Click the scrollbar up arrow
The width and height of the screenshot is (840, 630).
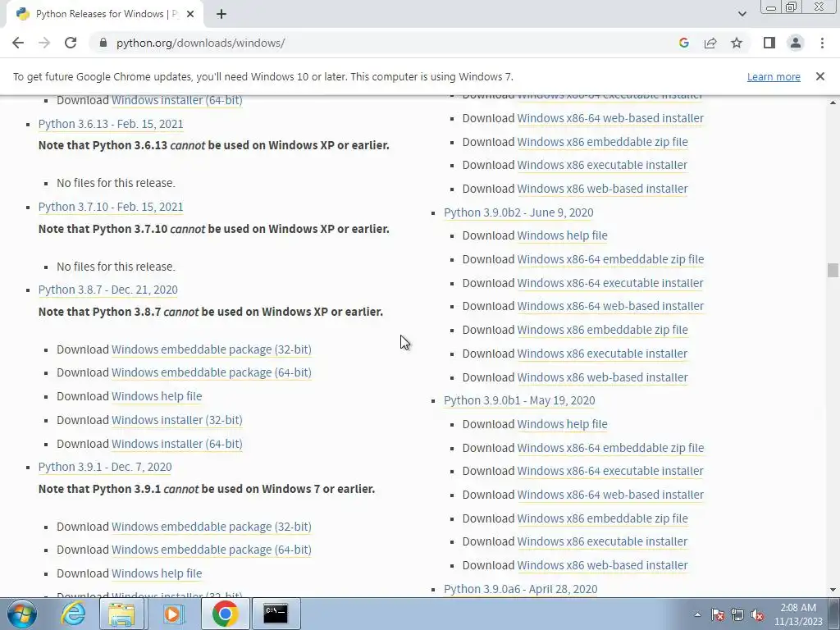tap(833, 103)
